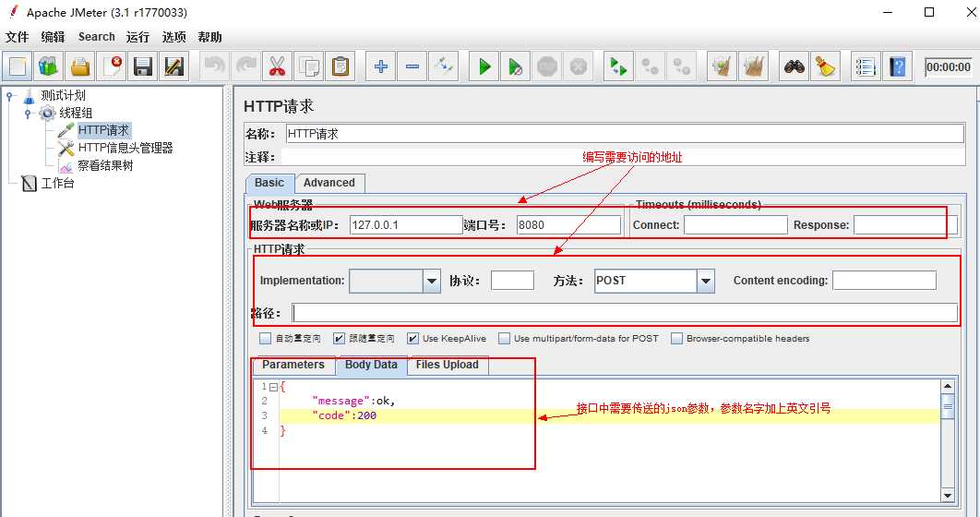Click the Open file folder icon
The width and height of the screenshot is (980, 517).
coord(80,66)
